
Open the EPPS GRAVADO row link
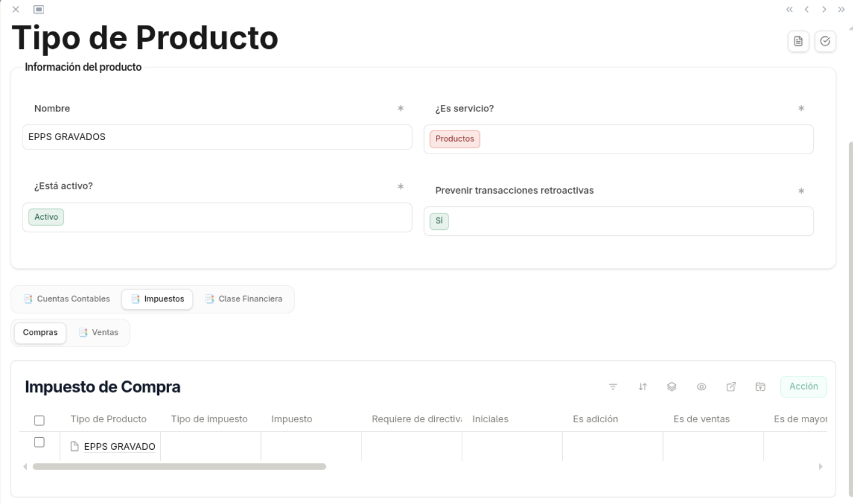[x=119, y=446]
